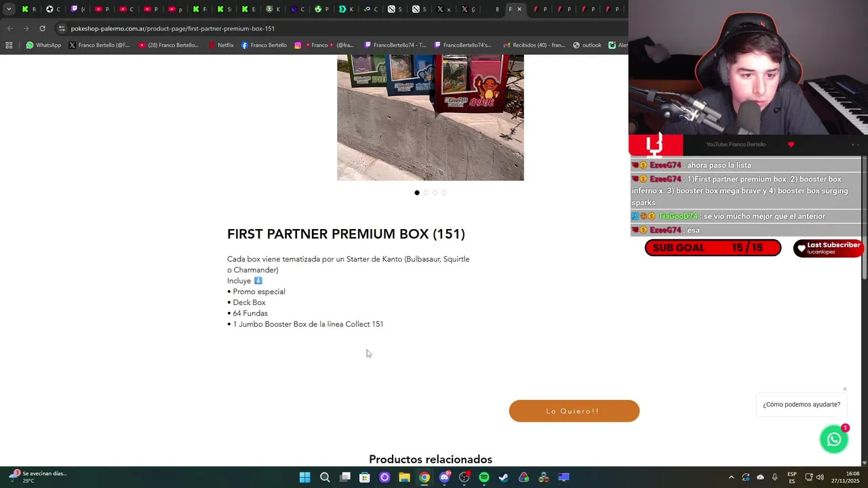Open the weather widget showing 29°C
This screenshot has width=868, height=488.
pos(37,477)
